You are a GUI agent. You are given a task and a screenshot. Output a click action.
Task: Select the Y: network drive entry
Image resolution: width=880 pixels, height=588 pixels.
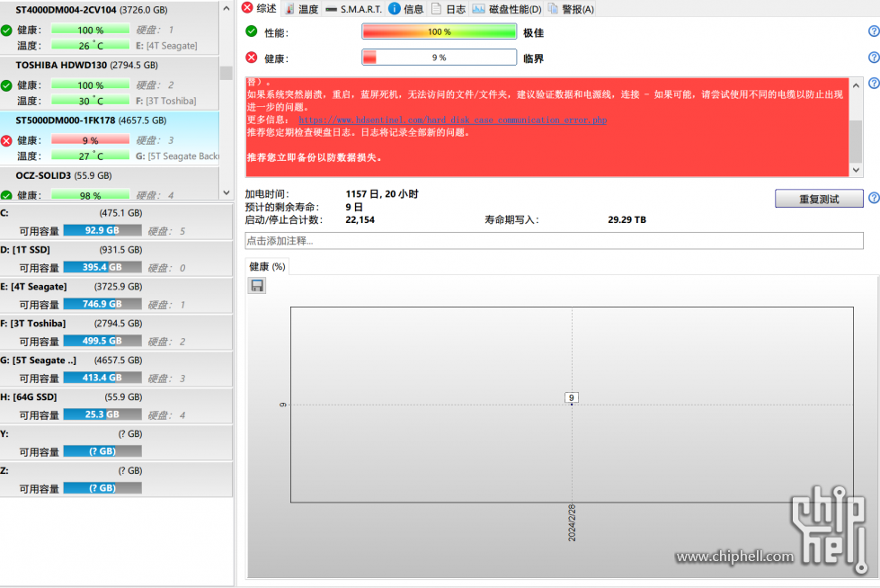[116, 443]
